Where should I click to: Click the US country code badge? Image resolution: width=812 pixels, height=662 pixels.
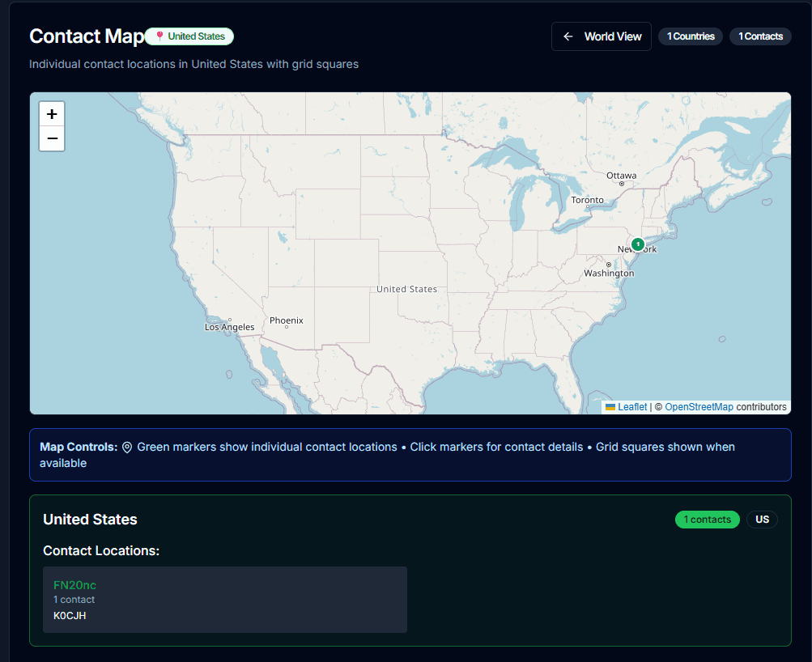[762, 519]
